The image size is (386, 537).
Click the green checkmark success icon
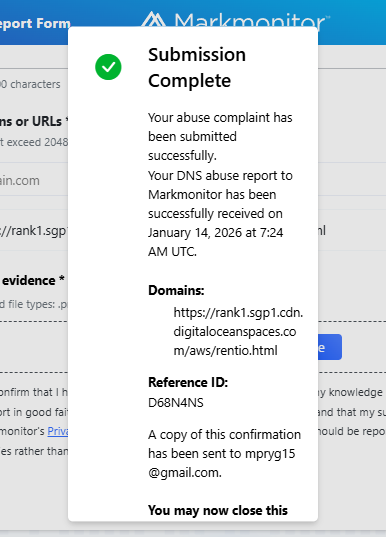click(108, 67)
